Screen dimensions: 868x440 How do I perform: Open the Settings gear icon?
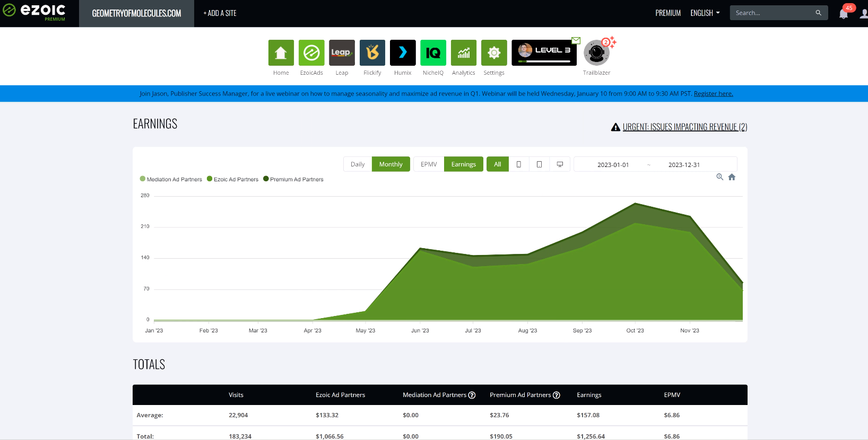(x=494, y=52)
